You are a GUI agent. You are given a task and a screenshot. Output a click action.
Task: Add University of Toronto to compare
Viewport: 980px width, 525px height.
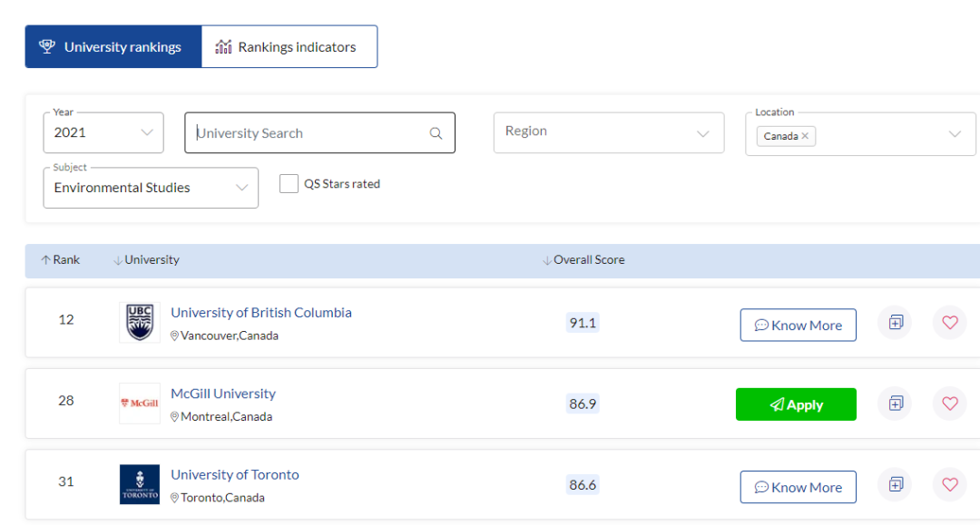click(896, 484)
